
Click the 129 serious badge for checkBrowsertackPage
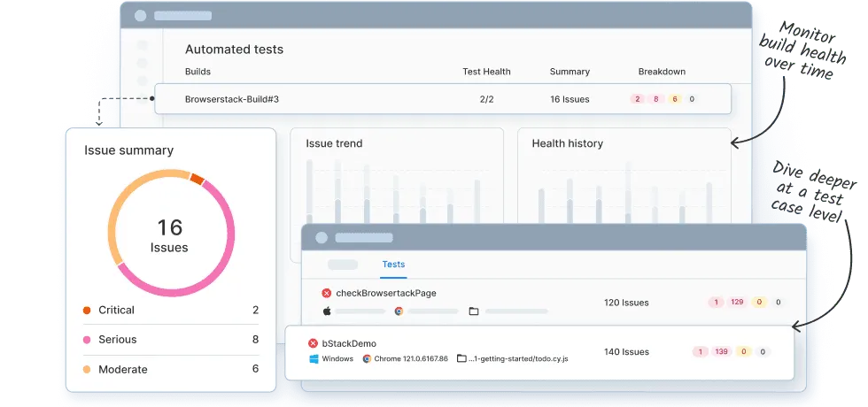pos(737,303)
